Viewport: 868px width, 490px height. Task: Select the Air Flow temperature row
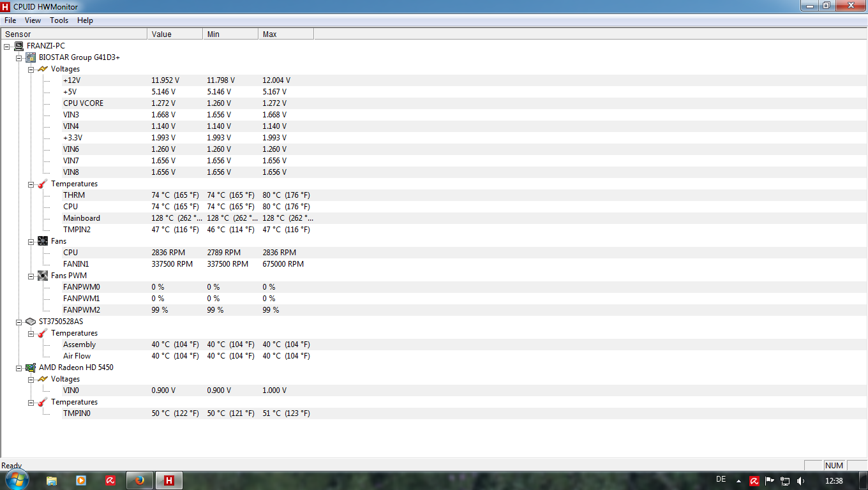coord(434,356)
